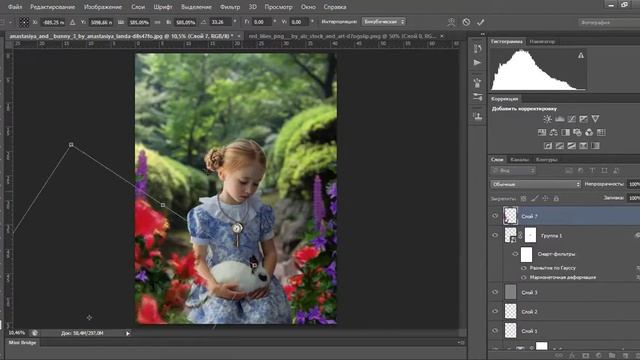Viewport: 640px width, 360px height.
Task: Lock layer position icon
Action: (545, 198)
